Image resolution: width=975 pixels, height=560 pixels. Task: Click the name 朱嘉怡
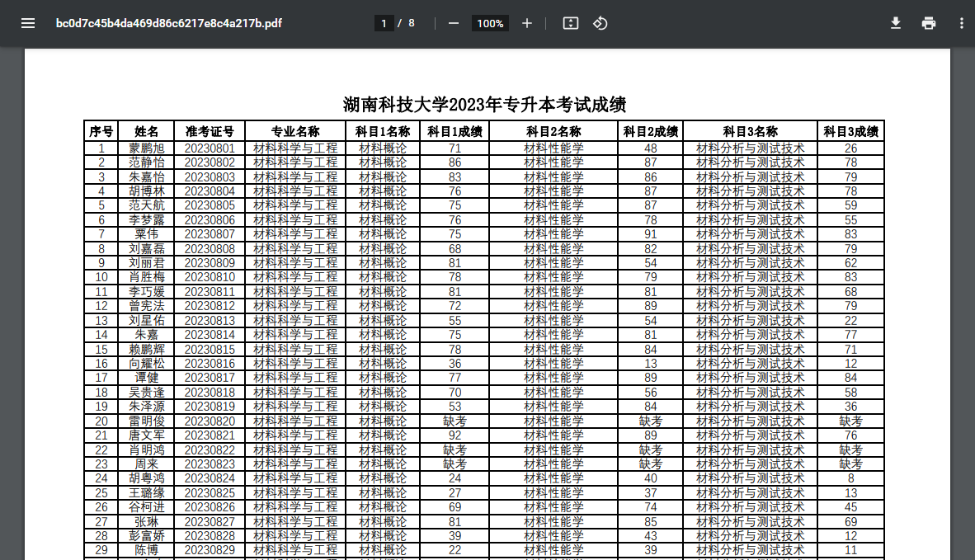pyautogui.click(x=146, y=176)
